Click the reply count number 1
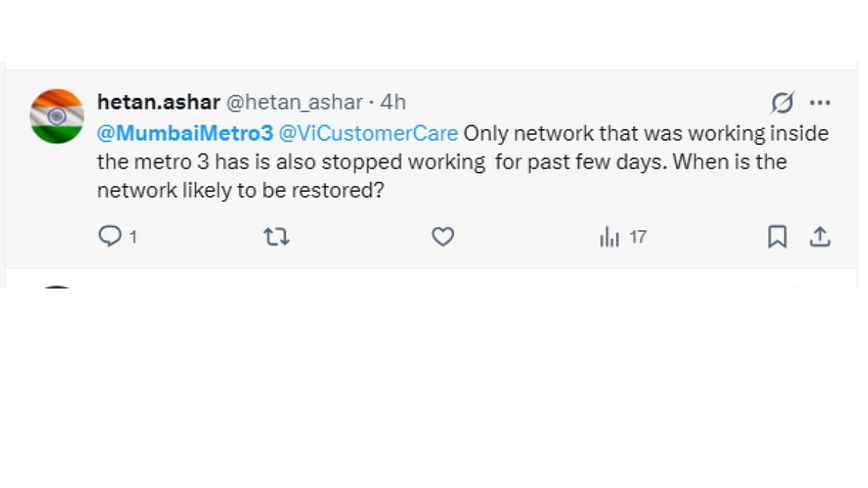Viewport: 868px width, 488px height. pos(133,237)
